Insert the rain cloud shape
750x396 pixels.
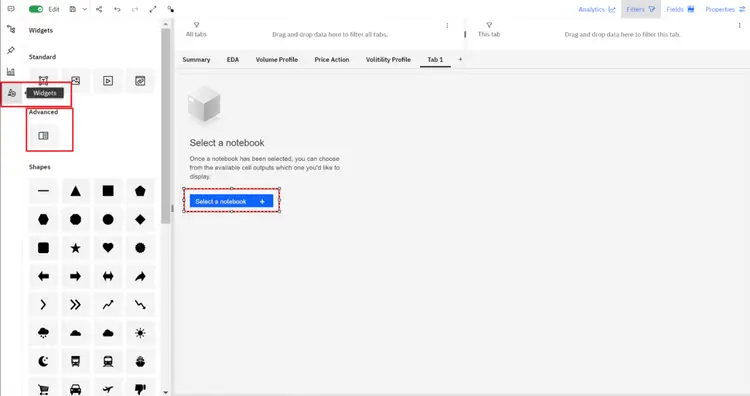[x=43, y=333]
